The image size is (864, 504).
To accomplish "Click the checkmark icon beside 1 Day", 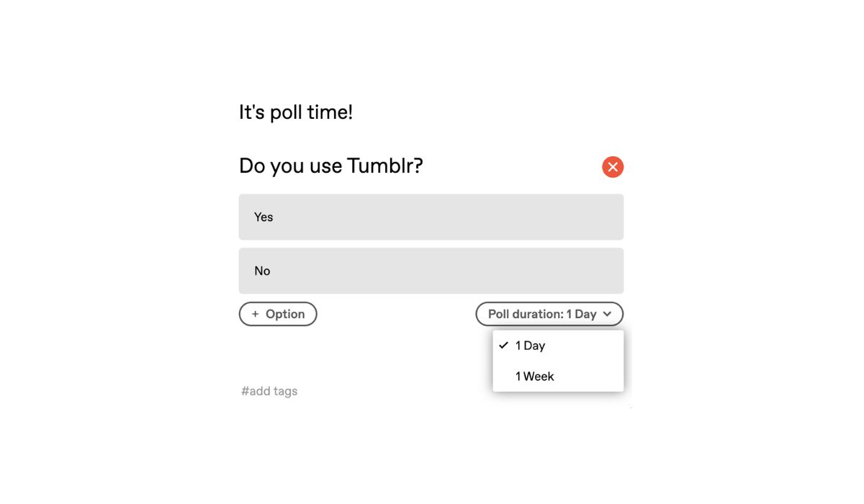I will click(x=503, y=345).
